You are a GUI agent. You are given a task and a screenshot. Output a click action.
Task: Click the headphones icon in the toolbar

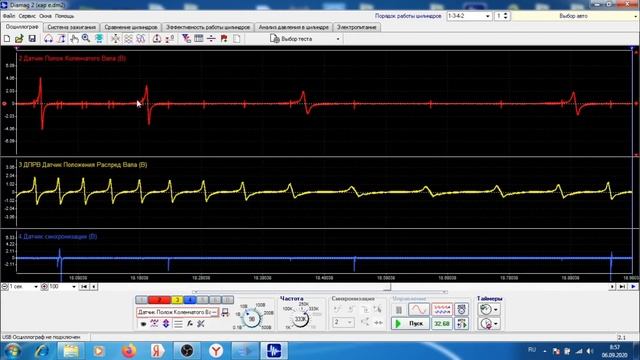tap(48, 39)
